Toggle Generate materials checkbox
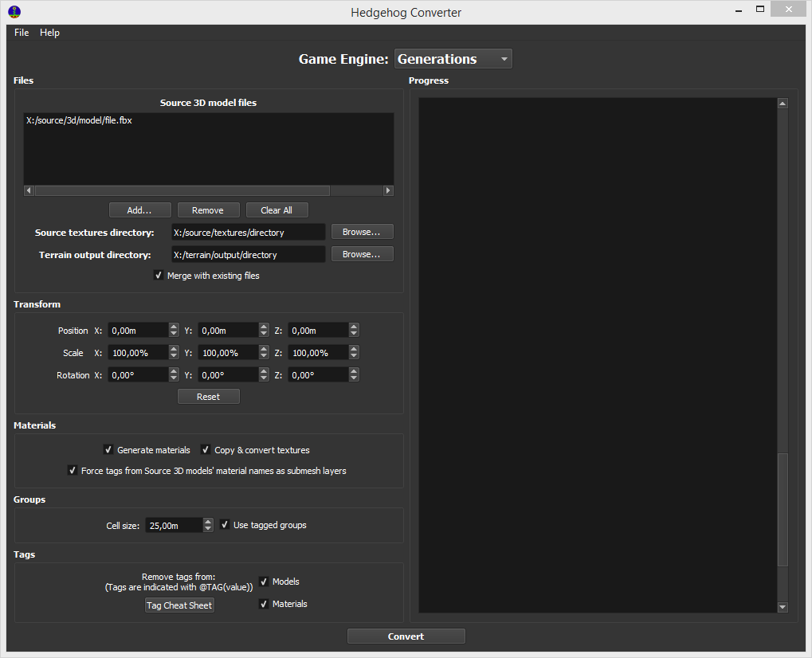 (x=108, y=449)
